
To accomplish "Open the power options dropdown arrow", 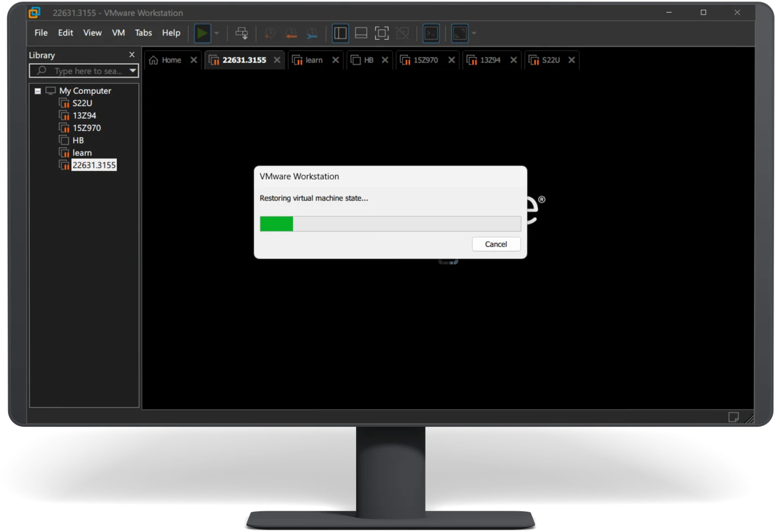I will [x=217, y=33].
